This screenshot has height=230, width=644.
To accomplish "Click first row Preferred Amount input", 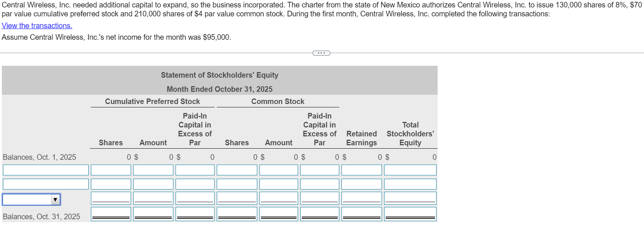I will pyautogui.click(x=153, y=170).
